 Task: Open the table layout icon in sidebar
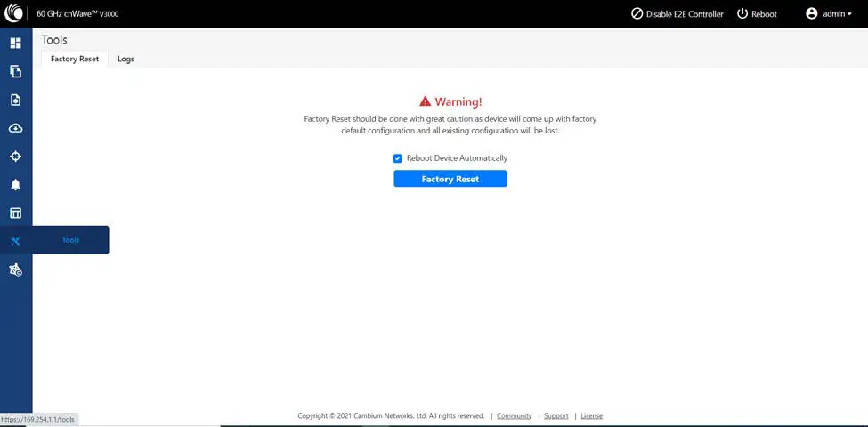coord(15,213)
